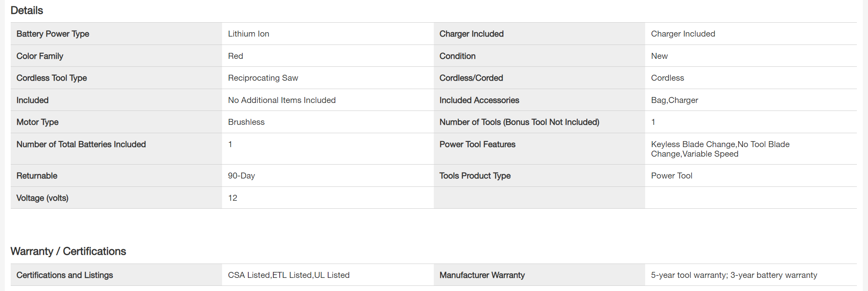Select the 90-Day returnable value
This screenshot has height=291, width=868.
point(241,176)
